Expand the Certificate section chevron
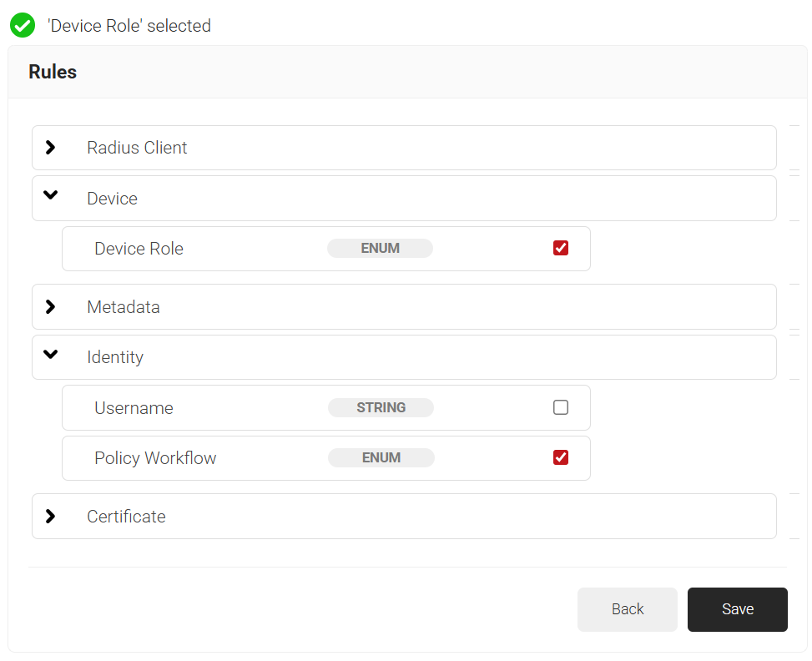This screenshot has height=661, width=812. point(51,517)
